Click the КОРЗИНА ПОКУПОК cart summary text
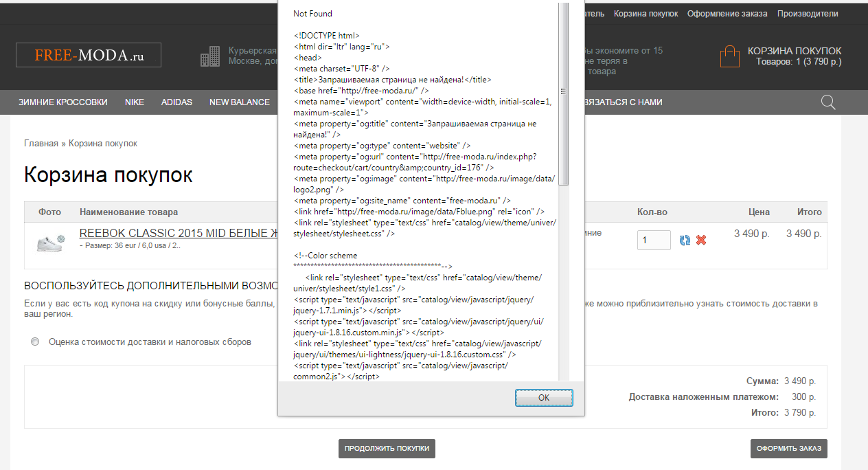 [x=795, y=51]
